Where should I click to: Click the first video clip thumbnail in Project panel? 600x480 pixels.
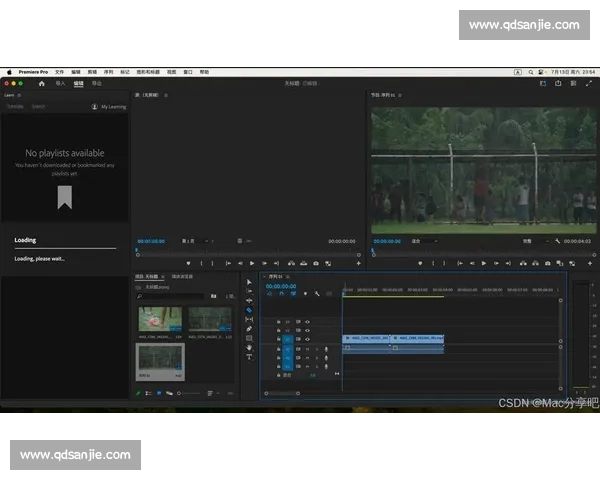point(160,320)
